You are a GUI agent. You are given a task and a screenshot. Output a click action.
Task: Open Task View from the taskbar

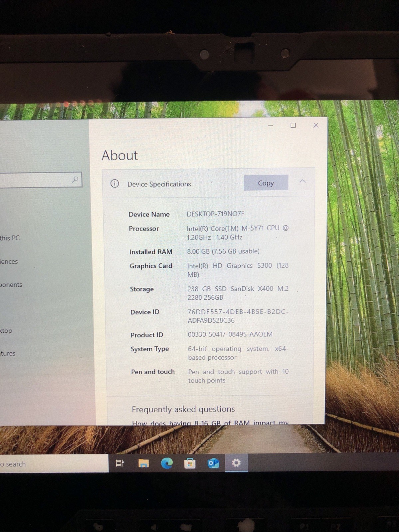pos(119,463)
